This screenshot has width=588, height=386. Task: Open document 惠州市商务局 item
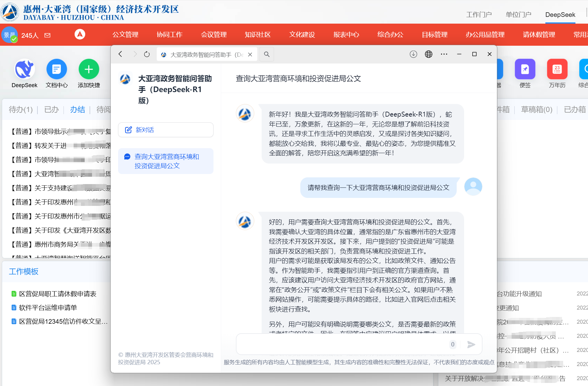pyautogui.click(x=60, y=245)
